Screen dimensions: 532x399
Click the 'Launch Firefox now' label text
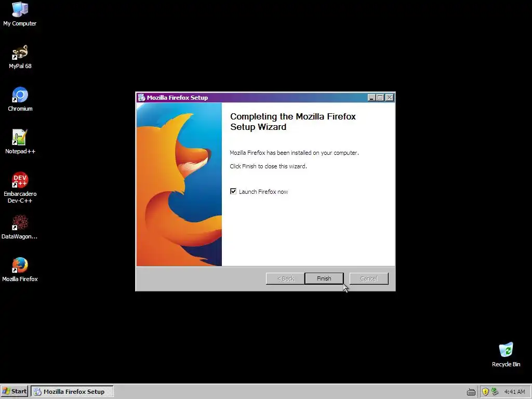click(x=263, y=192)
